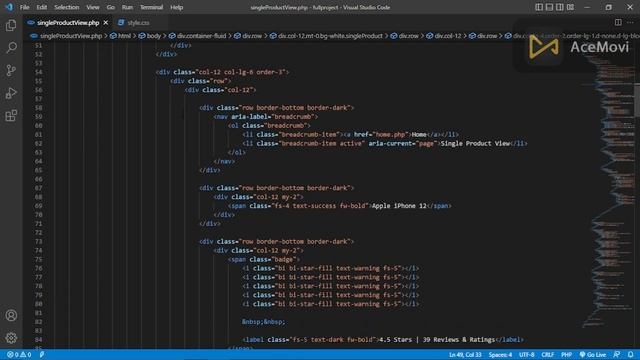Click the second layout control in title bar
Viewport: 640px width, 360px height.
[549, 7]
